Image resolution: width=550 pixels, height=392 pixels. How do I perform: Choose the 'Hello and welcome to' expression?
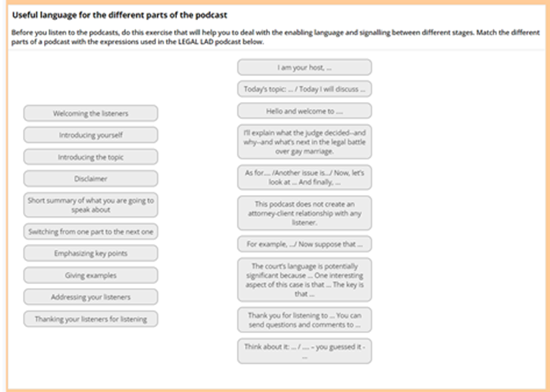pos(304,112)
